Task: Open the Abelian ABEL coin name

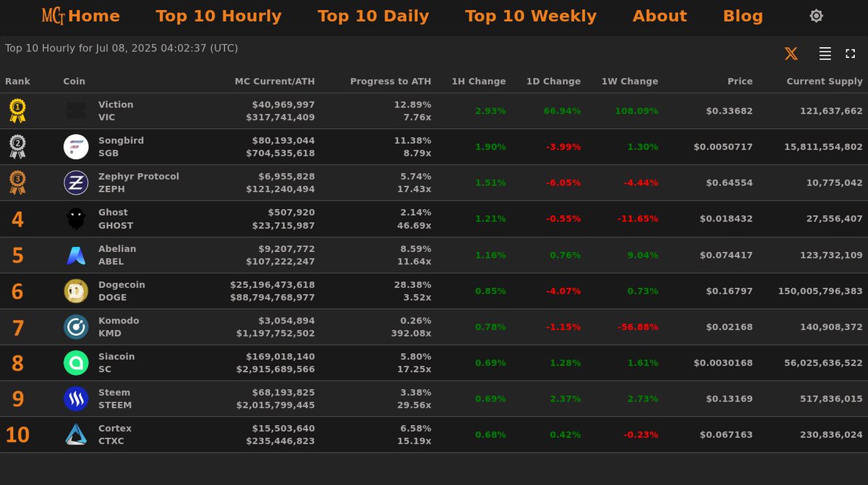Action: (117, 255)
